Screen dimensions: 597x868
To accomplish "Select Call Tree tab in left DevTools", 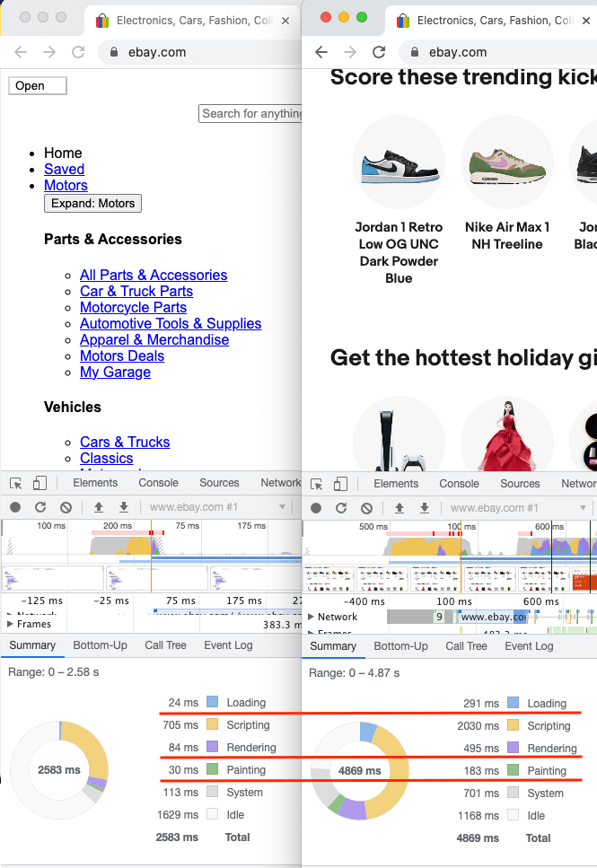I will (165, 645).
